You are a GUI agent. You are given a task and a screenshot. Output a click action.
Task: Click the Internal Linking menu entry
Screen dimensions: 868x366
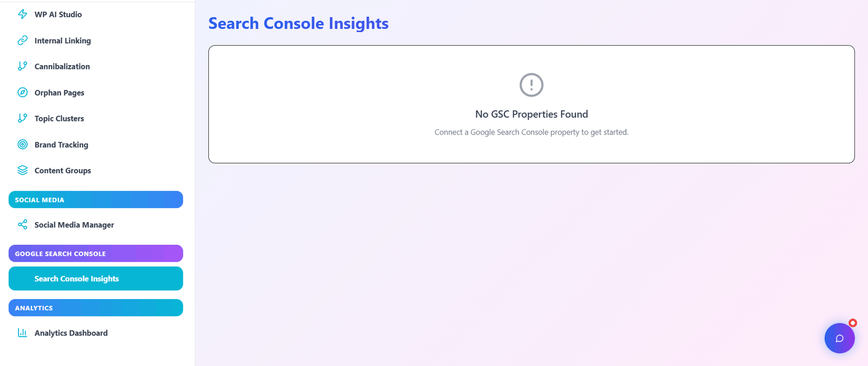(x=62, y=40)
